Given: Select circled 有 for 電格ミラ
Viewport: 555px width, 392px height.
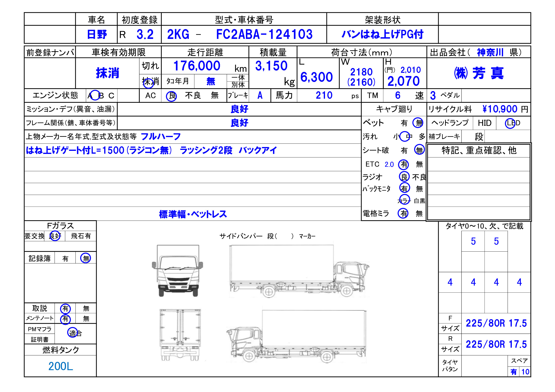Looking at the screenshot, I should (x=403, y=213).
